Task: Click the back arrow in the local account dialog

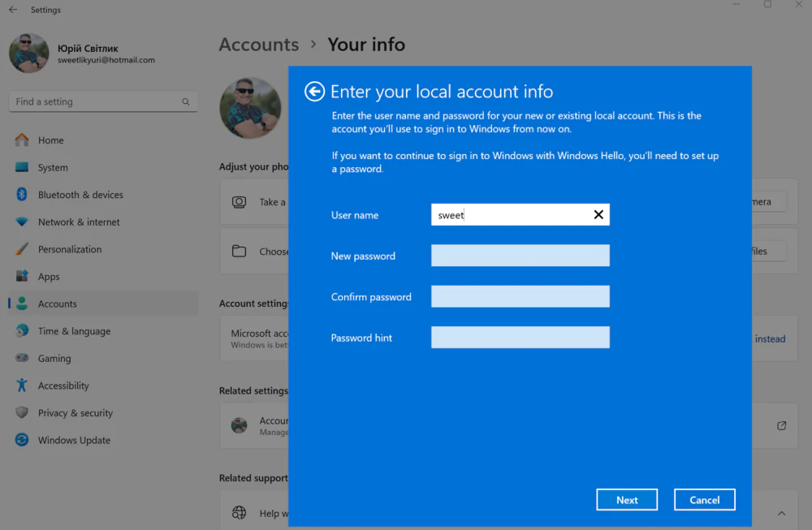Action: [314, 92]
